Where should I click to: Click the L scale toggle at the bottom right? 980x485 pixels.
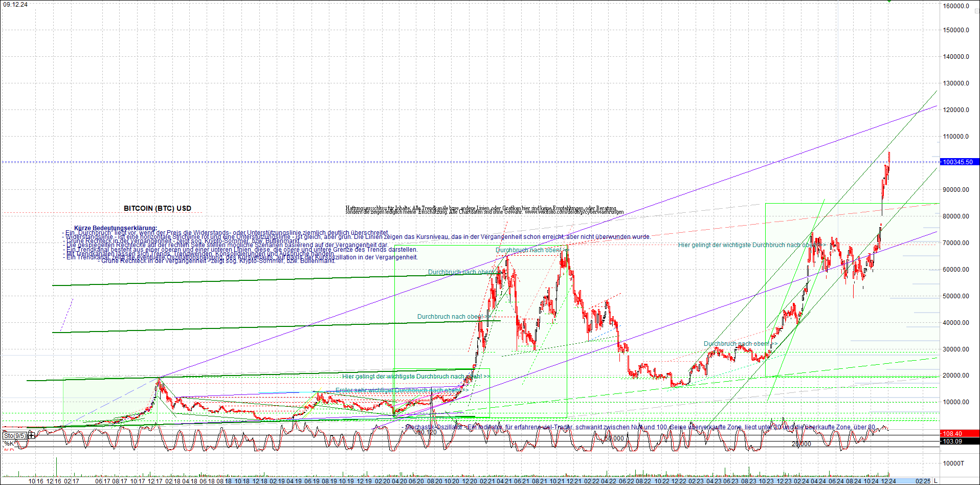tap(936, 481)
